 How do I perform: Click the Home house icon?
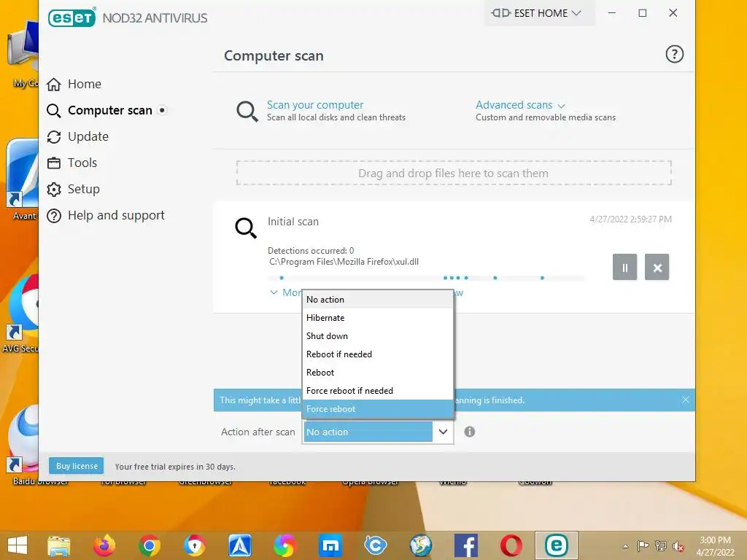[54, 85]
